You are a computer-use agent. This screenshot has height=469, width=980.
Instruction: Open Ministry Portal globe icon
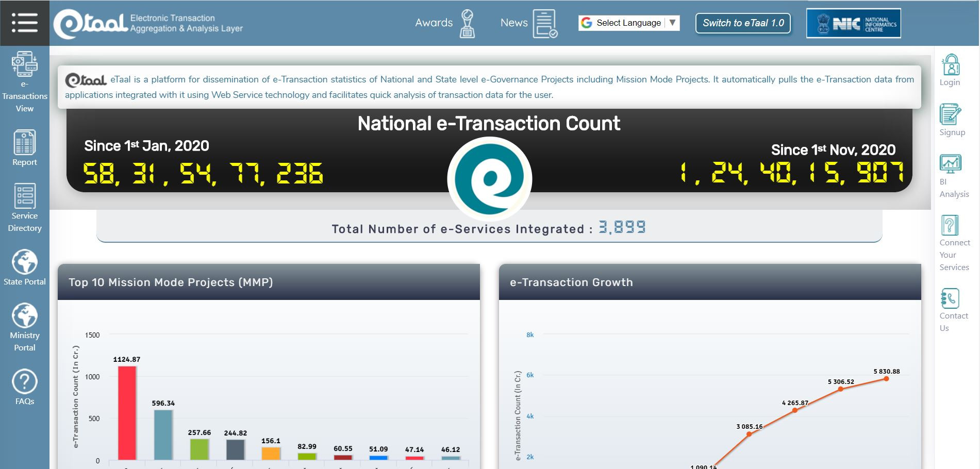(24, 315)
